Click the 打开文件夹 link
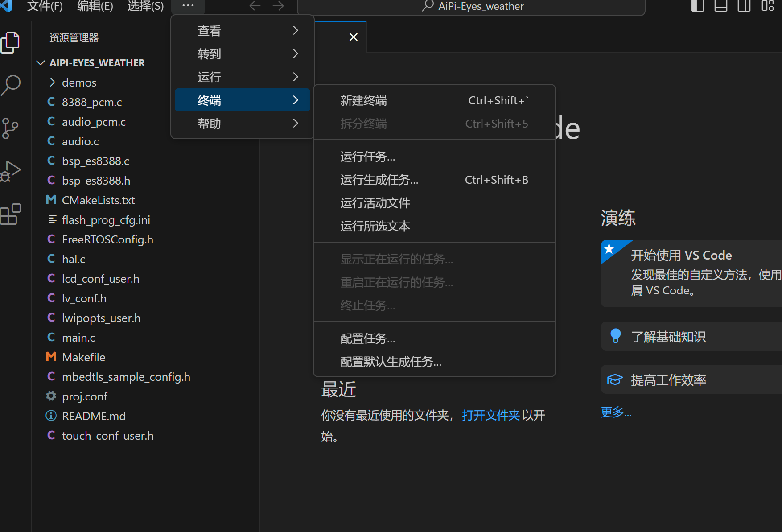Screen dimensions: 782x532 tap(491, 415)
